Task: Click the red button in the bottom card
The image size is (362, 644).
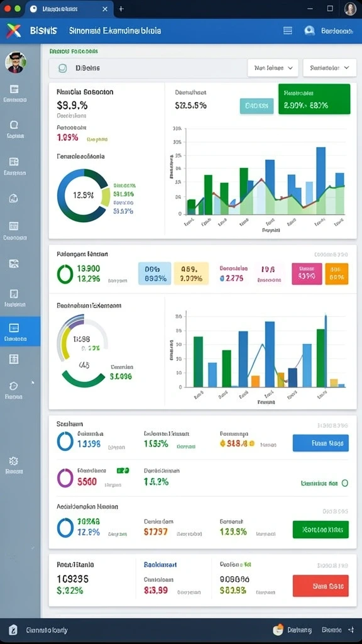Action: pos(321,586)
